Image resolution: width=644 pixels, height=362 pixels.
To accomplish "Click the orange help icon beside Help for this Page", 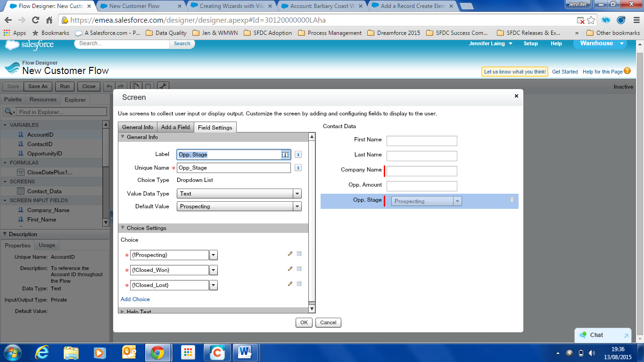I will [x=627, y=71].
